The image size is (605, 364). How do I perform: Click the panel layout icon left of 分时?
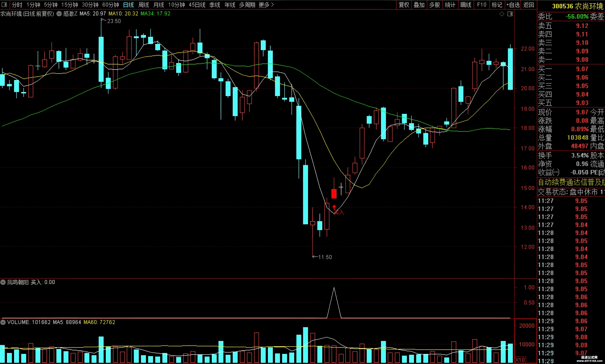click(4, 5)
